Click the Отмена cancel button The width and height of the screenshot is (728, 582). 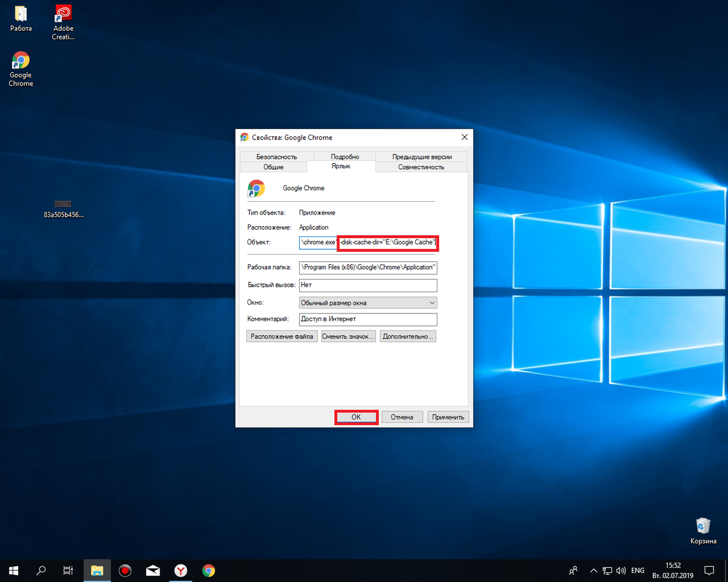(x=402, y=416)
